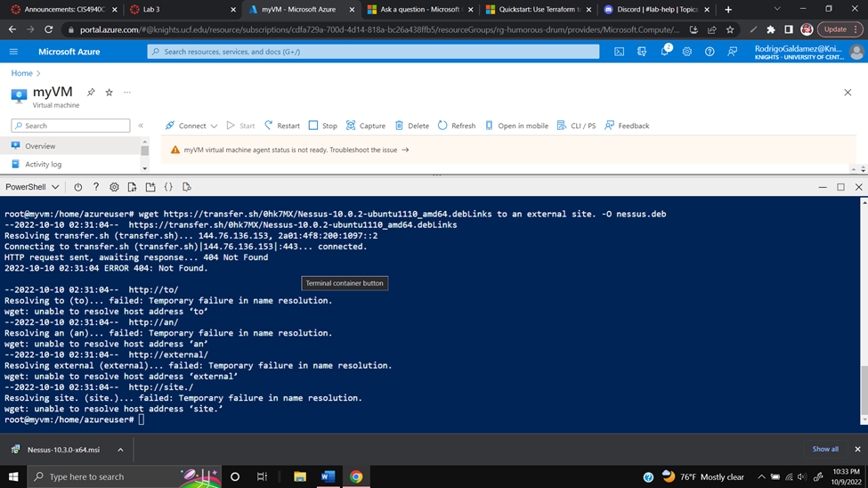Pin myVM to the dashboard
This screenshot has width=868, height=488.
(91, 93)
